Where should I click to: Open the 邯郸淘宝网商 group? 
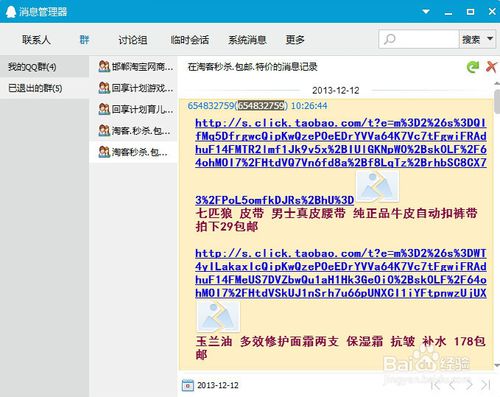(x=133, y=67)
